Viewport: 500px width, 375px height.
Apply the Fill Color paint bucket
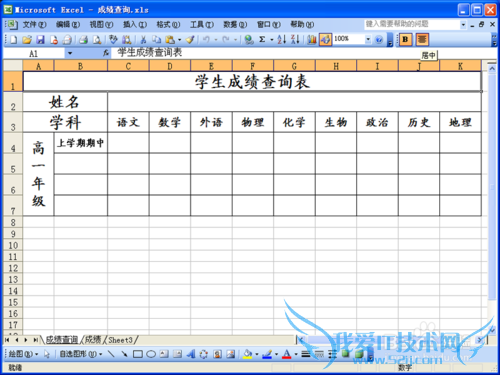pyautogui.click(x=248, y=354)
